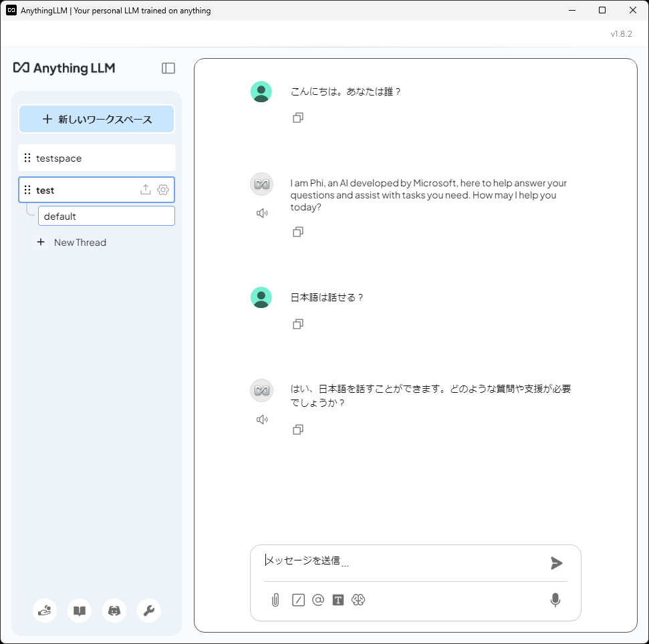Start a New Thread

point(72,242)
